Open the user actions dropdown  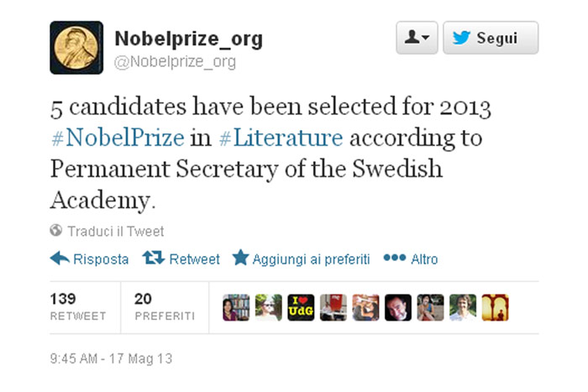pyautogui.click(x=417, y=39)
